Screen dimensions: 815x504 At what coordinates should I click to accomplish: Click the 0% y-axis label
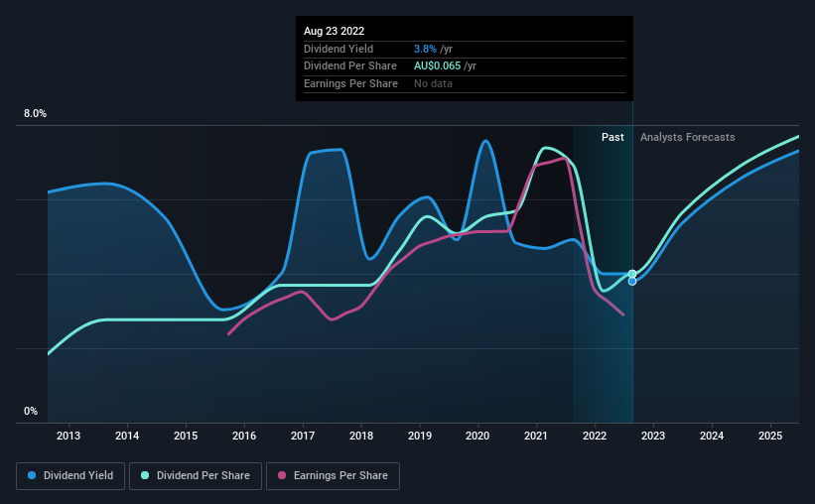click(x=31, y=411)
